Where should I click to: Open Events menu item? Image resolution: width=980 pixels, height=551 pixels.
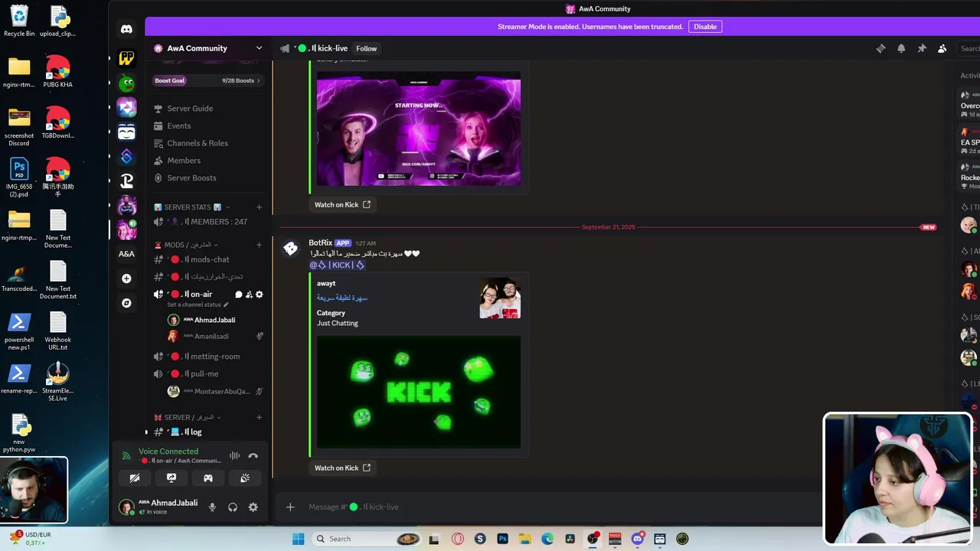pyautogui.click(x=207, y=126)
